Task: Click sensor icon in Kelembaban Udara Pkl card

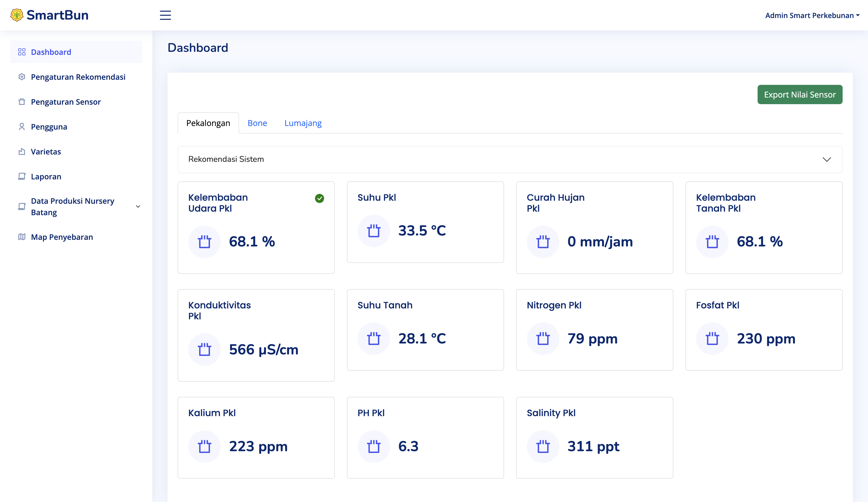Action: (204, 242)
